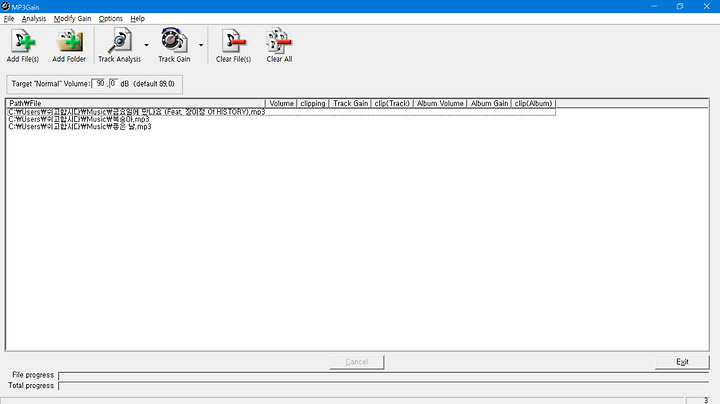Image resolution: width=720 pixels, height=404 pixels.
Task: Run Track Analysis from the toolbar
Action: (x=119, y=45)
